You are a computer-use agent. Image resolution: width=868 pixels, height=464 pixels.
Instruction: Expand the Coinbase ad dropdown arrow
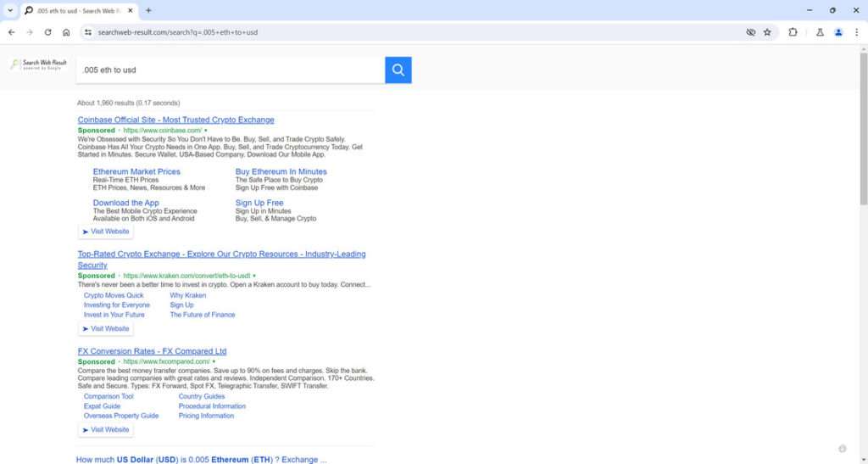click(206, 131)
